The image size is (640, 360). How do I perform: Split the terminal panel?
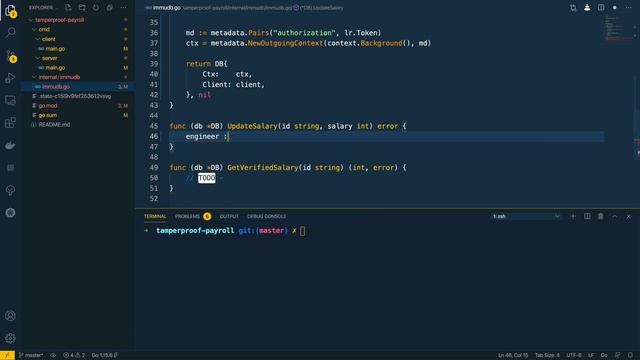587,216
